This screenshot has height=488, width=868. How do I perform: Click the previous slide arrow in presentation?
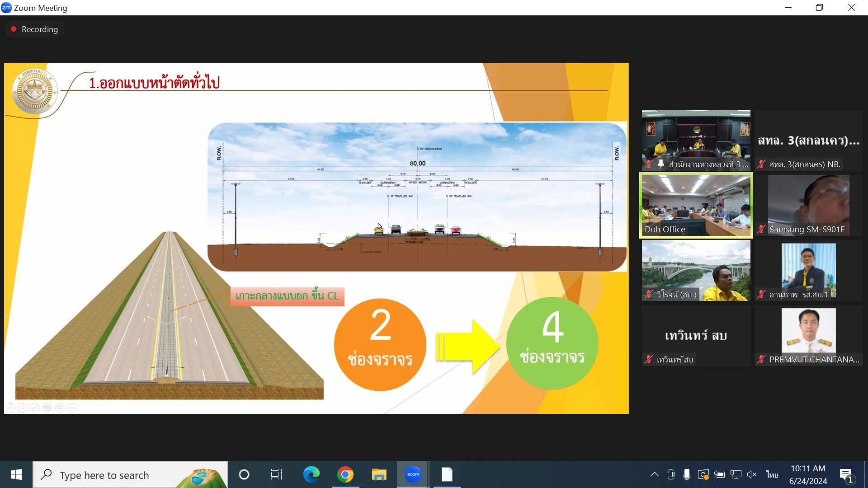pos(10,408)
